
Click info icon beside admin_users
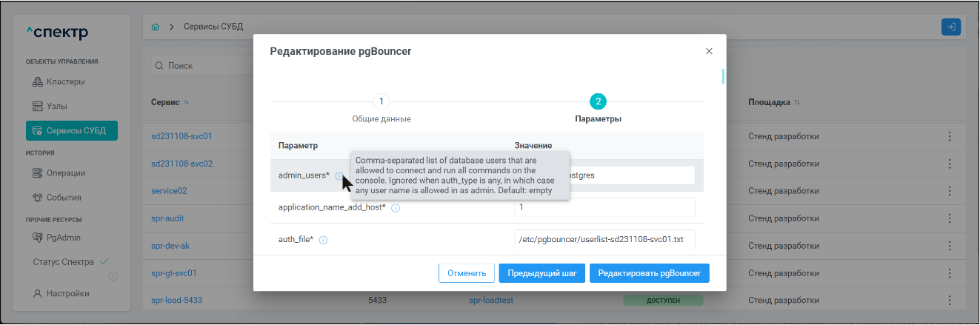(x=339, y=175)
